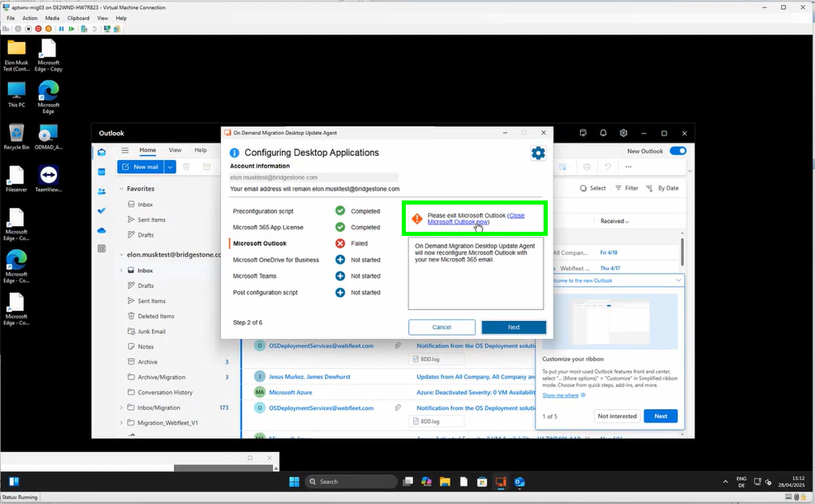Click the red Failed status icon
Screen dimensions: 815x504
[x=340, y=243]
